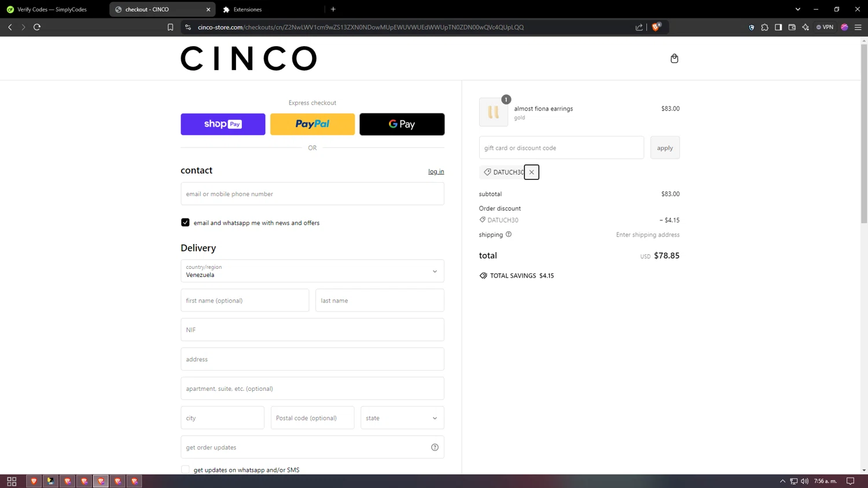The height and width of the screenshot is (488, 868).
Task: Open the volume control in system tray
Action: (x=804, y=481)
